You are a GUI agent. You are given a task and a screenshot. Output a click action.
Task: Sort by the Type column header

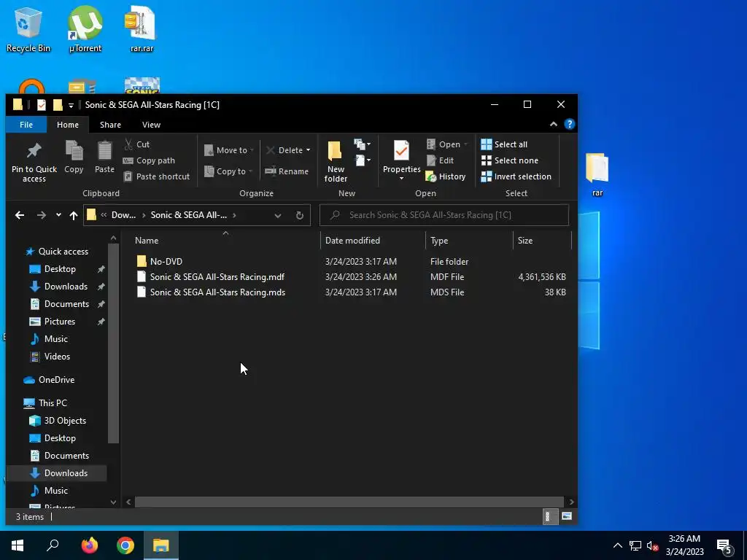point(469,241)
